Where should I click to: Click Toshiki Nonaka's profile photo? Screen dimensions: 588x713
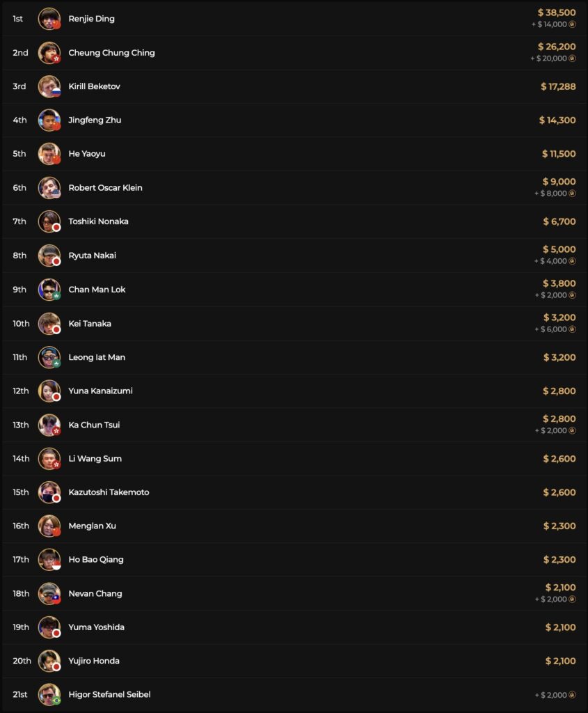coord(49,221)
